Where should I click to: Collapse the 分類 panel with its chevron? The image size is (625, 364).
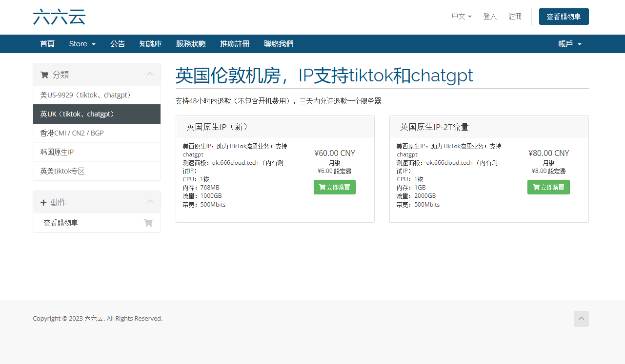150,74
